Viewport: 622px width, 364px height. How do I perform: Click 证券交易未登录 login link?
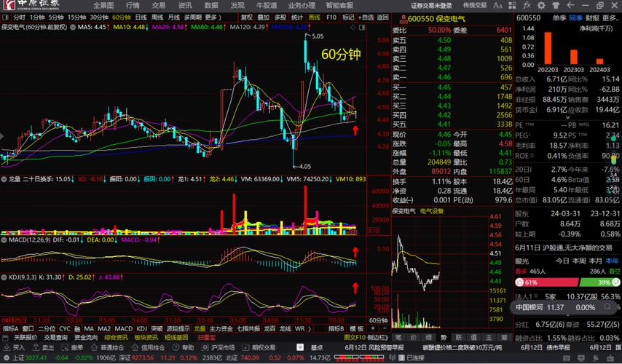click(x=432, y=6)
